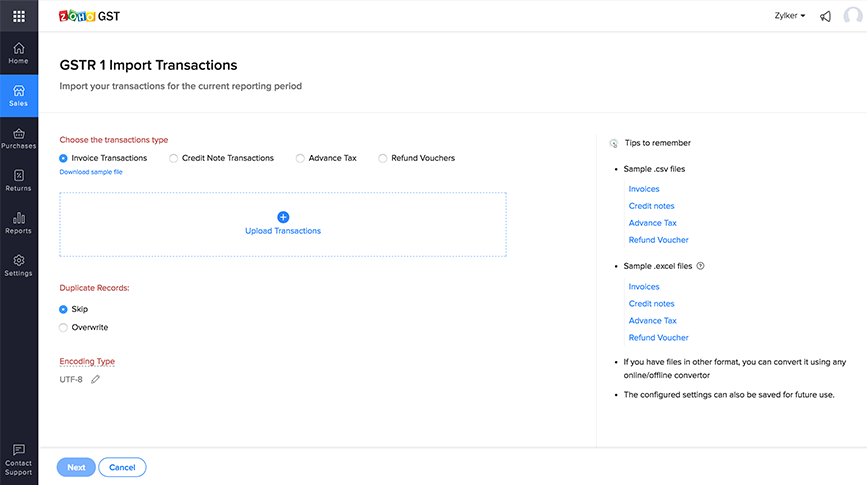Open the apps grid launcher icon
The image size is (867, 485).
pos(19,16)
